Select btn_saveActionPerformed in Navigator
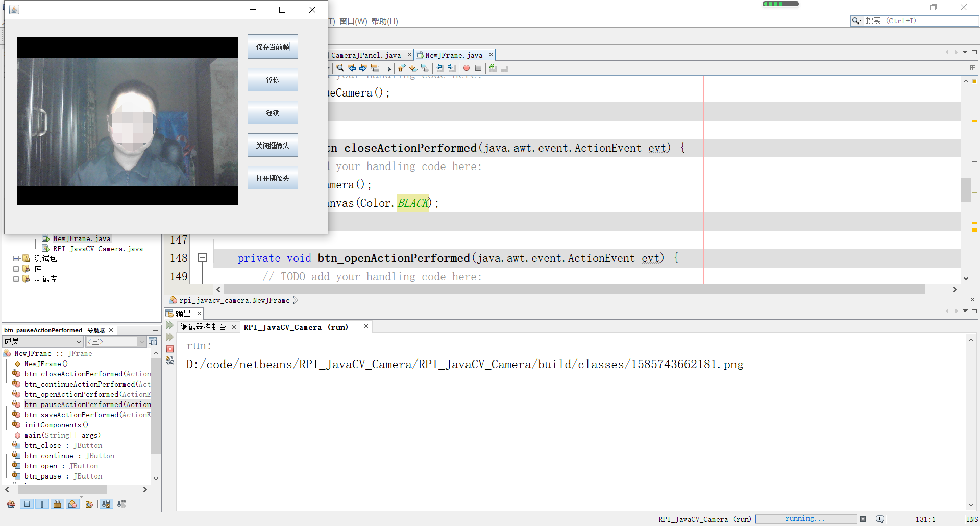 [87, 415]
